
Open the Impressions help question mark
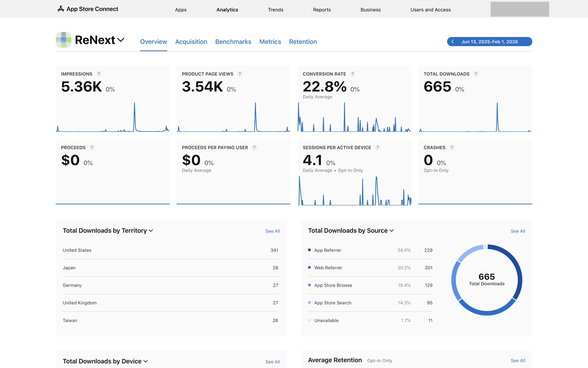pyautogui.click(x=99, y=74)
